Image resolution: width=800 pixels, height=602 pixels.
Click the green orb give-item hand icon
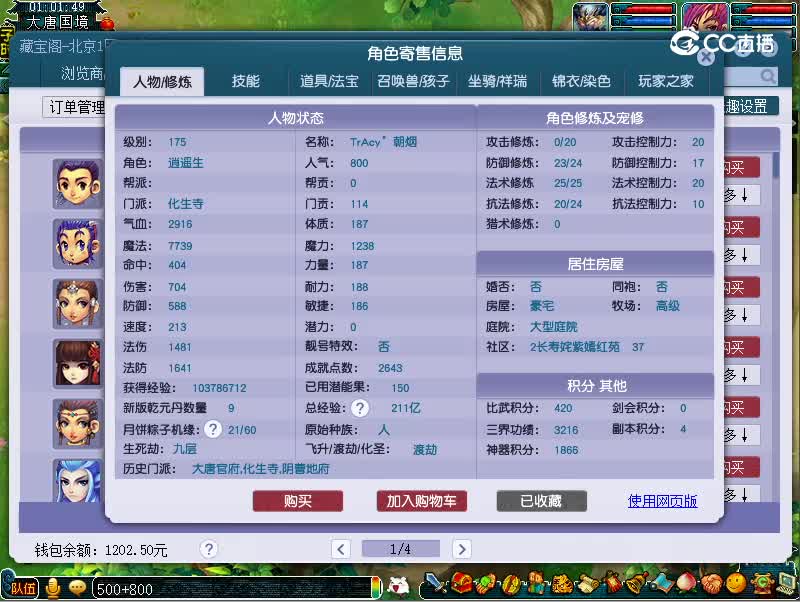point(486,584)
